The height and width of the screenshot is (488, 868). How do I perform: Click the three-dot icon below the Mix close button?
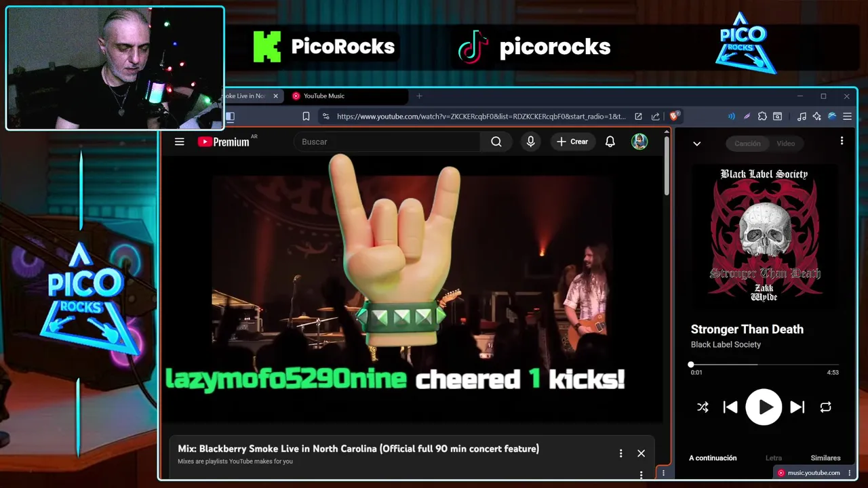(x=641, y=474)
